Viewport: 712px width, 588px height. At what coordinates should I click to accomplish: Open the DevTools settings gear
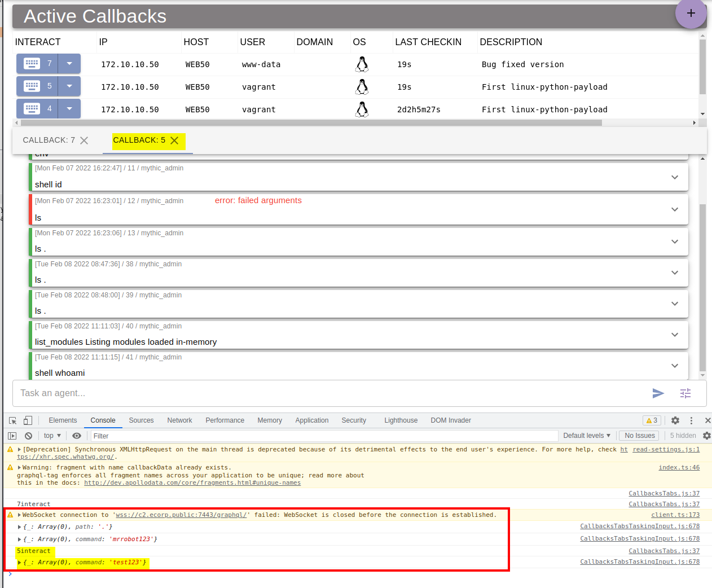tap(675, 420)
